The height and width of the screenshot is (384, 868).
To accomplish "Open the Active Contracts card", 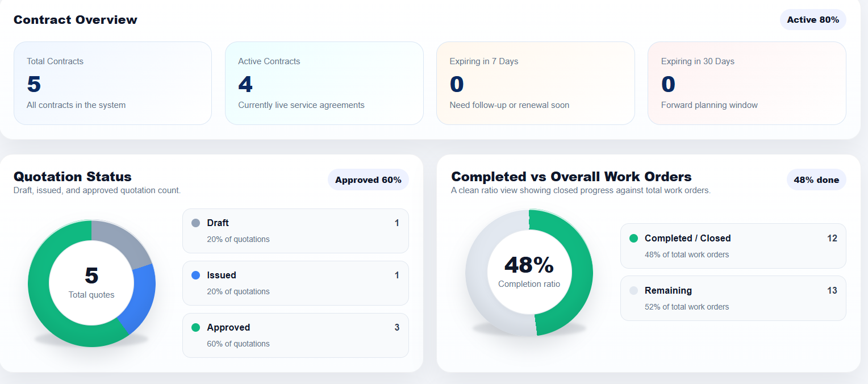I will [324, 83].
